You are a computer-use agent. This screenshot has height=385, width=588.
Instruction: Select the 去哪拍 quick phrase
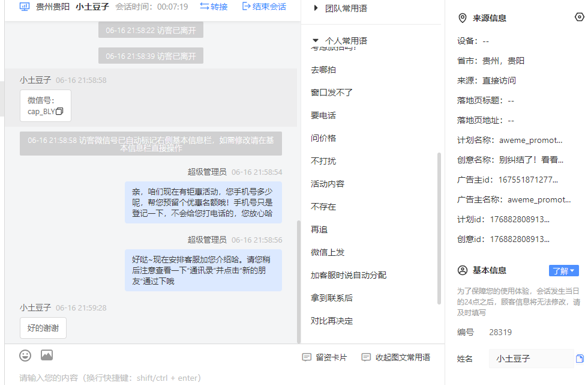(323, 70)
